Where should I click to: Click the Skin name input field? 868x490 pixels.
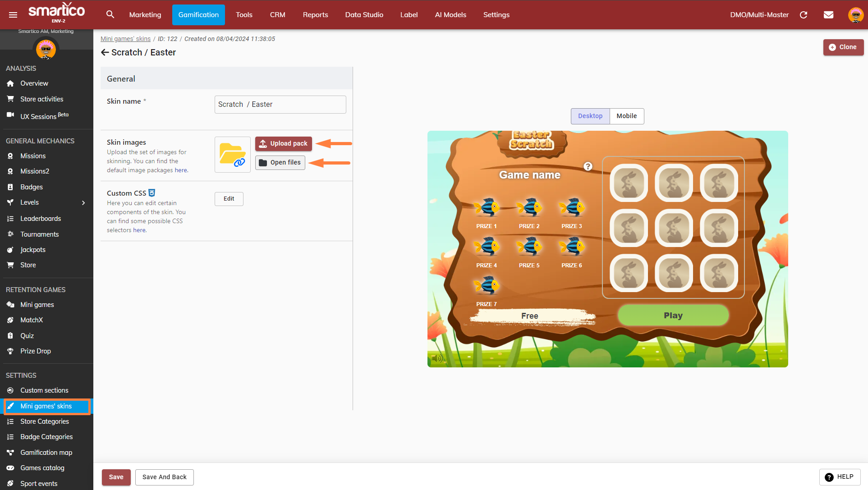coord(280,105)
